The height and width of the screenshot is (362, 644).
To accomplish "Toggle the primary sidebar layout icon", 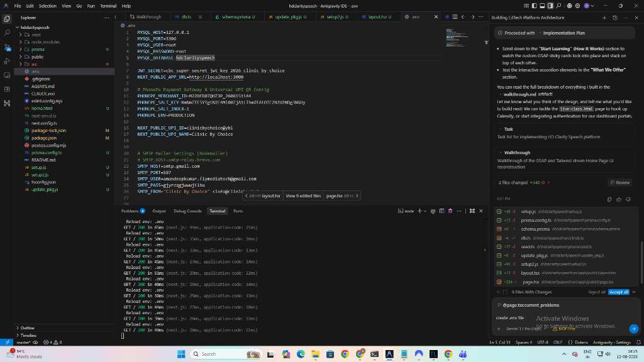I will click(x=535, y=6).
